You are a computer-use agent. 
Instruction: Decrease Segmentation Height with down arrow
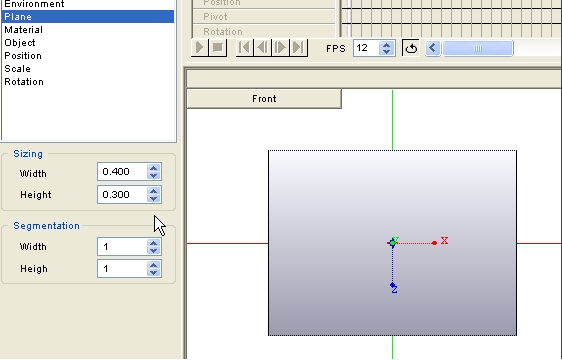click(x=154, y=273)
